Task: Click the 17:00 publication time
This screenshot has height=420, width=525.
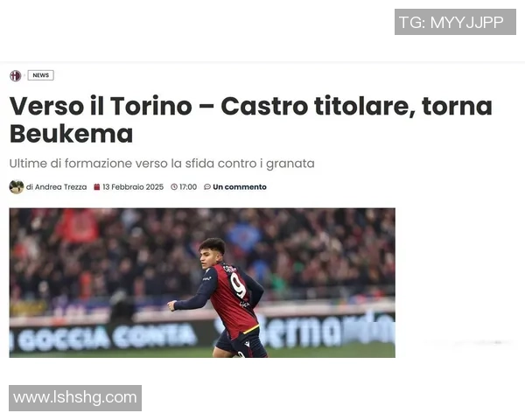Action: pos(188,187)
